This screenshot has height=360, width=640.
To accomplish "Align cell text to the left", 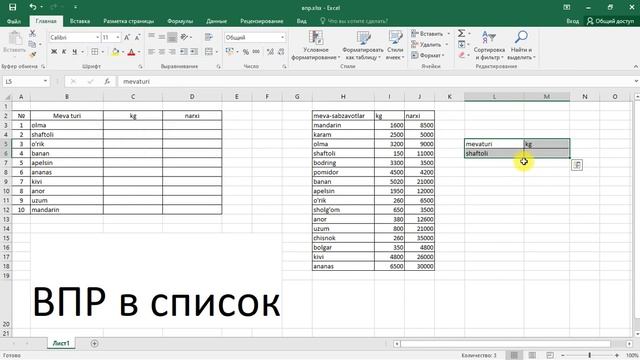I will [x=151, y=52].
